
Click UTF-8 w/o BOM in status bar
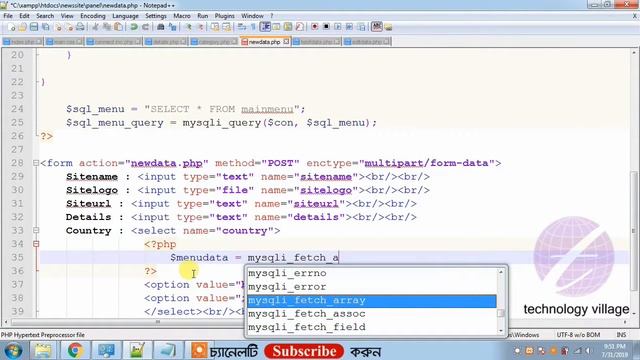click(578, 335)
